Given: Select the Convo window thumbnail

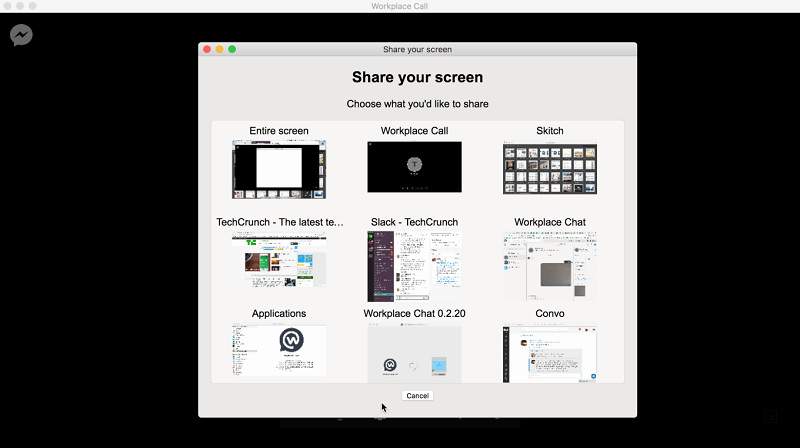Looking at the screenshot, I should coord(549,354).
